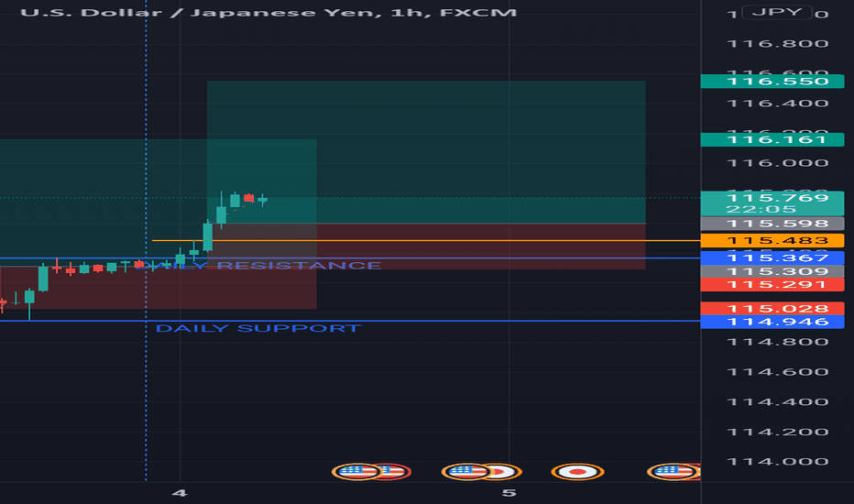The width and height of the screenshot is (854, 504).
Task: Click the DAILY RESISTANCE line label
Action: pyautogui.click(x=258, y=266)
